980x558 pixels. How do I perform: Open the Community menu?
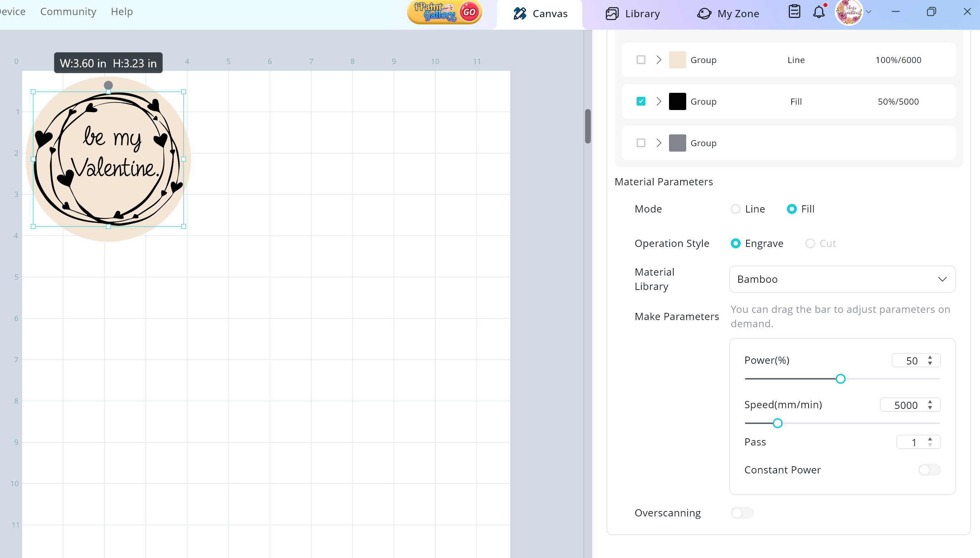[68, 11]
